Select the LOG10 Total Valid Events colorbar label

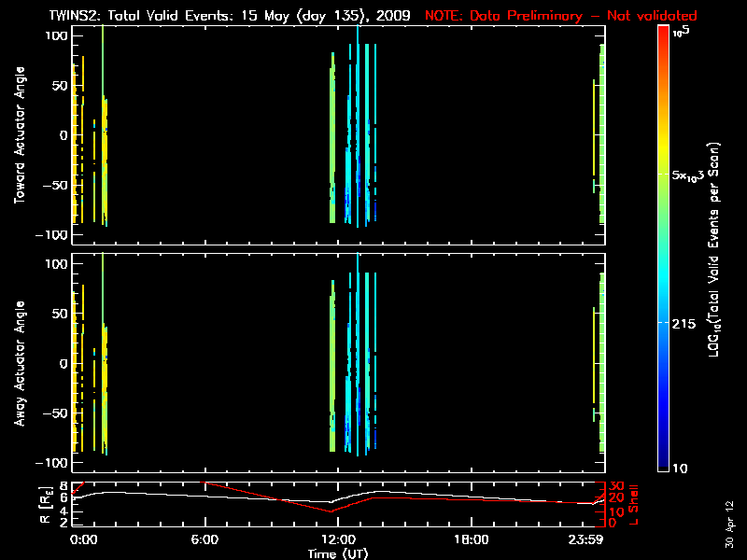(x=714, y=250)
